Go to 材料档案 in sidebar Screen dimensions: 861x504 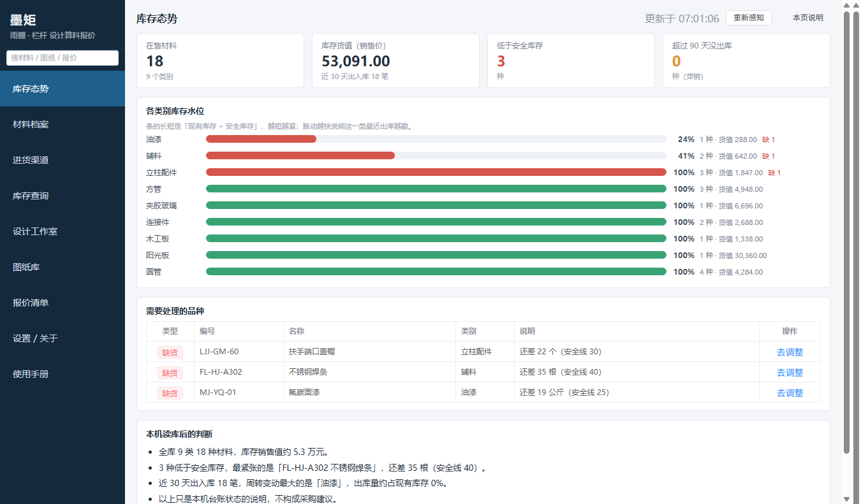tap(63, 124)
